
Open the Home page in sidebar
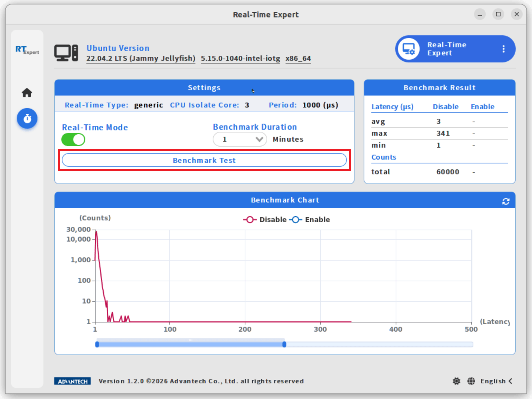coord(27,93)
